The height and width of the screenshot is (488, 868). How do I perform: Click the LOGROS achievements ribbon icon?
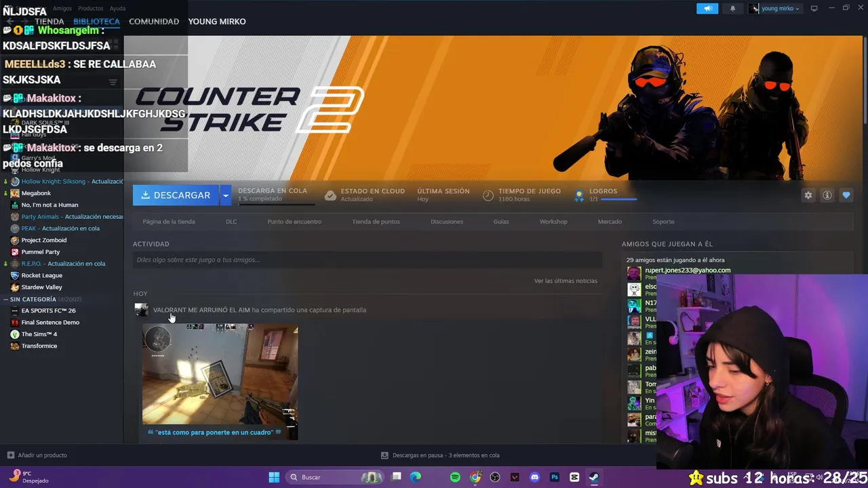(x=579, y=195)
